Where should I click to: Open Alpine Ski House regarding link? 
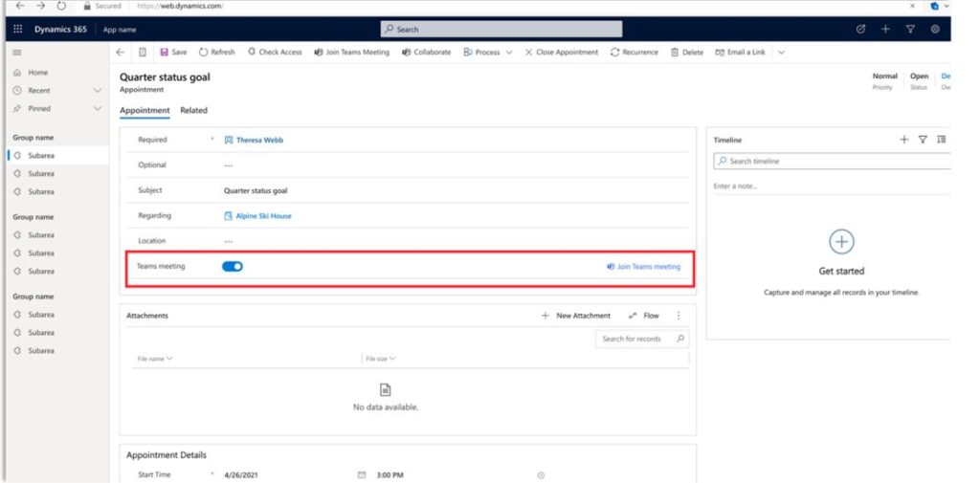click(x=263, y=215)
